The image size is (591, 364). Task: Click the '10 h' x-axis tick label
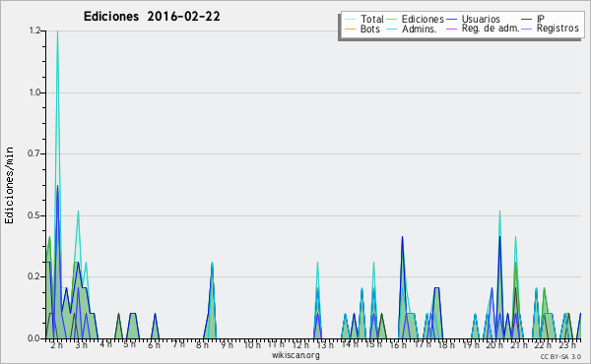252,345
